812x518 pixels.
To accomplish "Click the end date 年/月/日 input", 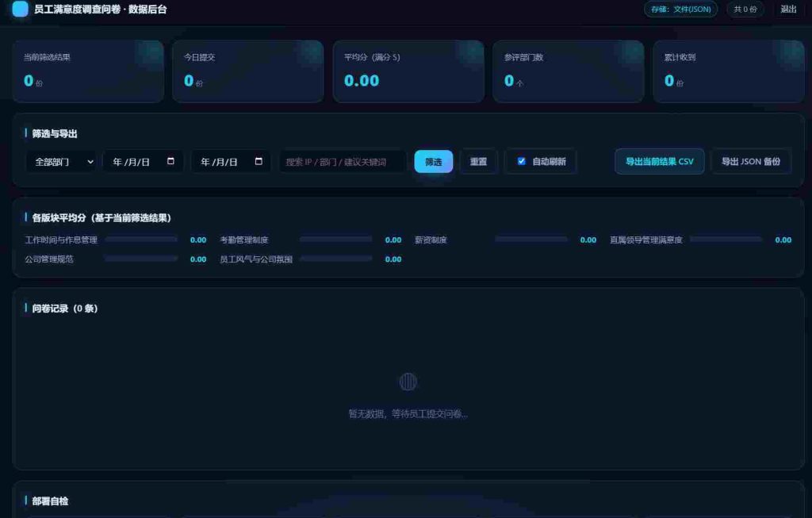I will pyautogui.click(x=231, y=162).
